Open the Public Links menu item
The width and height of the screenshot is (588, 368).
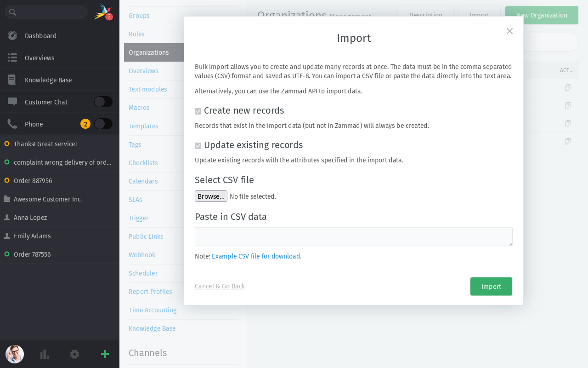tap(146, 236)
